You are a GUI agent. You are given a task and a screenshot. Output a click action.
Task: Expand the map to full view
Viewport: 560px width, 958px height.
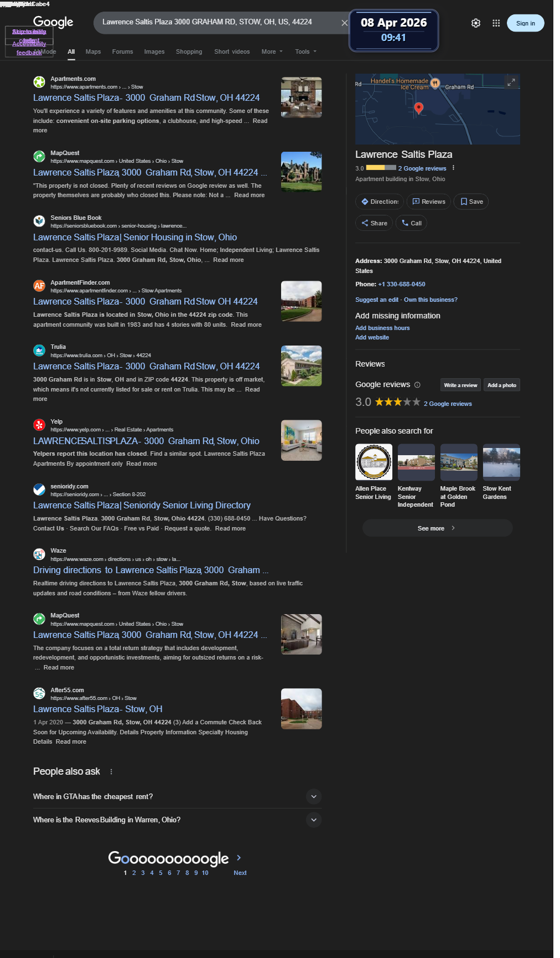(511, 82)
